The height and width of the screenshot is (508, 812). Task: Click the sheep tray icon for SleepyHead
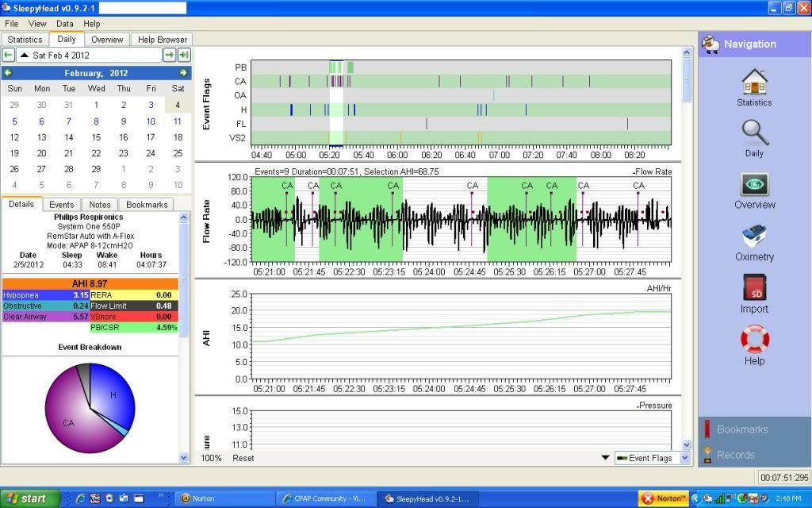[707, 498]
